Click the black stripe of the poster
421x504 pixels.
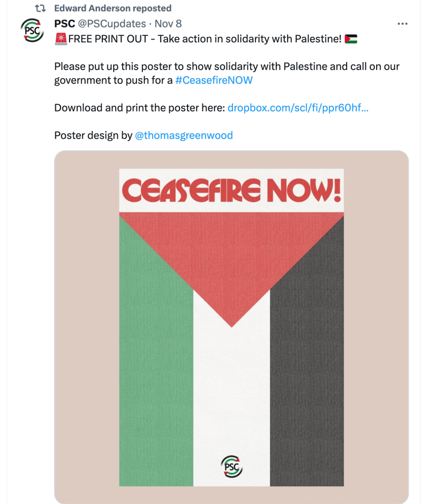pos(307,374)
